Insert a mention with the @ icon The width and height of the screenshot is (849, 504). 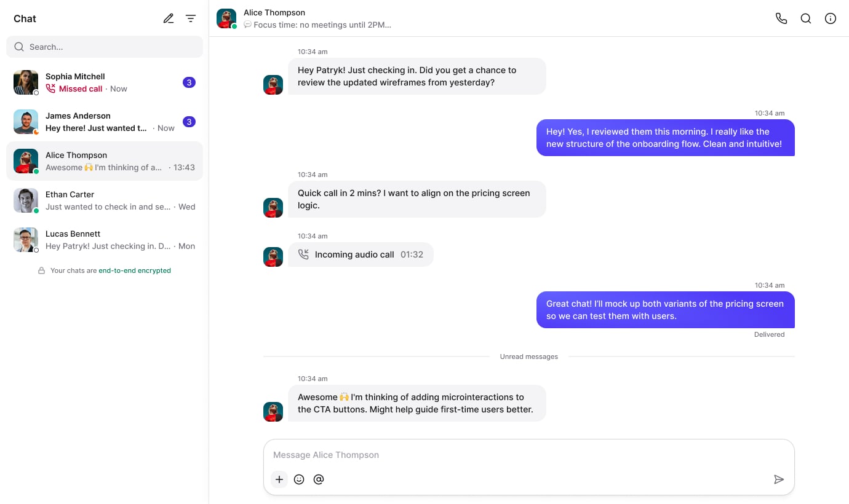point(319,479)
